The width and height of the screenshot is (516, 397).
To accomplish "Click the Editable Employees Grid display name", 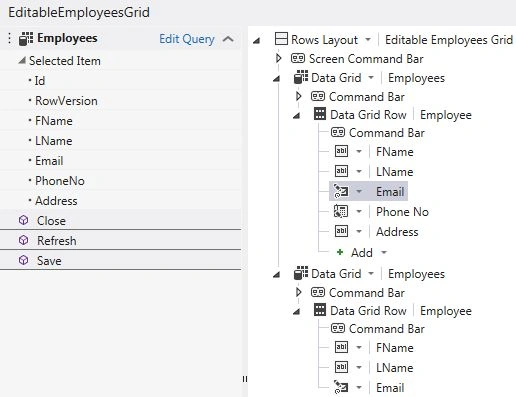I will 449,40.
